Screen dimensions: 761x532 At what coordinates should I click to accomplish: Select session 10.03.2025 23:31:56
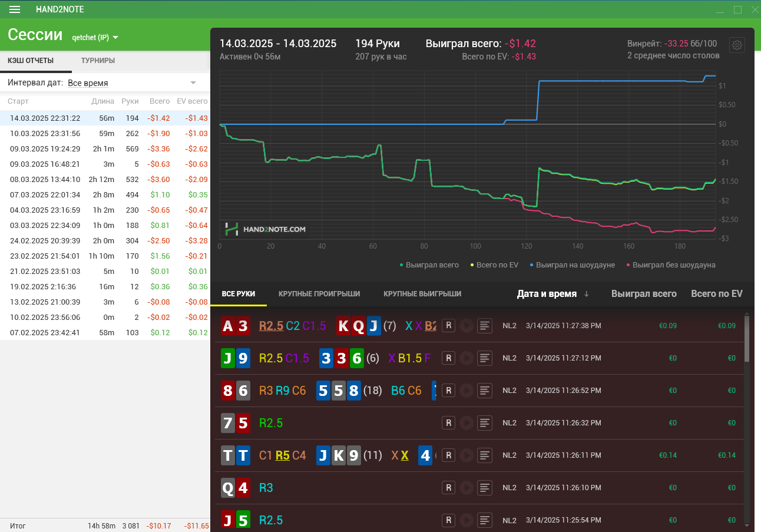click(105, 133)
